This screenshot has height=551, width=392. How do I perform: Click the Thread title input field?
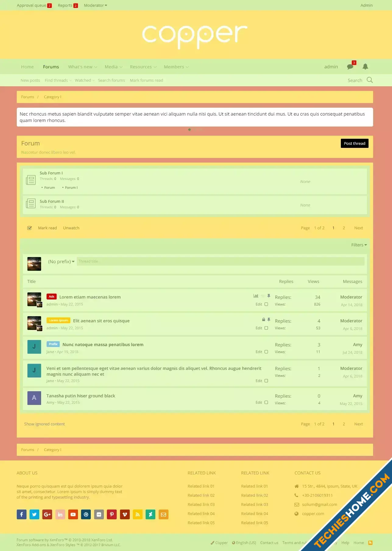coord(221,261)
